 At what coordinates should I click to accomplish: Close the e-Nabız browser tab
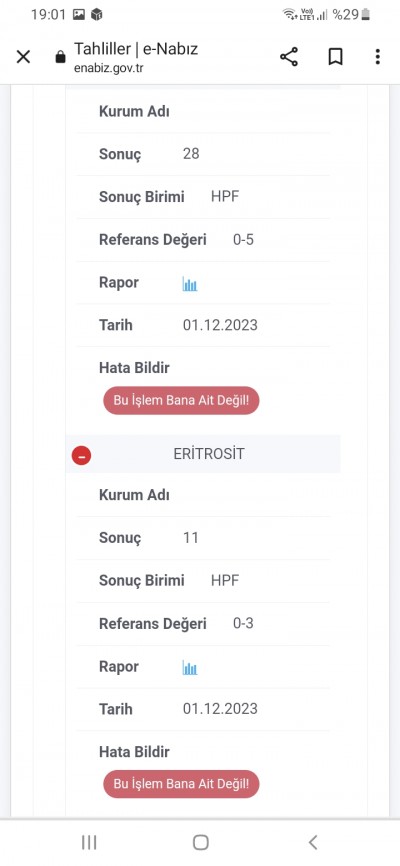(x=23, y=57)
